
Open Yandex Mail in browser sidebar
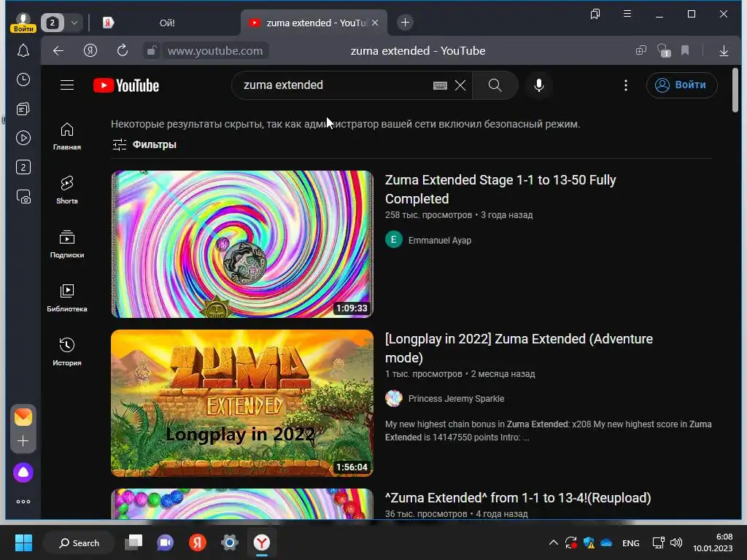click(x=23, y=417)
